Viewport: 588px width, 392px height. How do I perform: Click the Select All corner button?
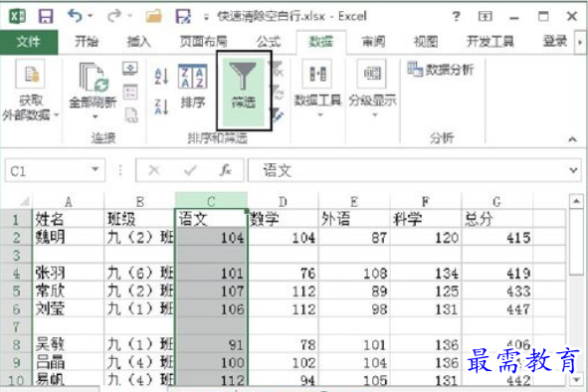point(24,202)
